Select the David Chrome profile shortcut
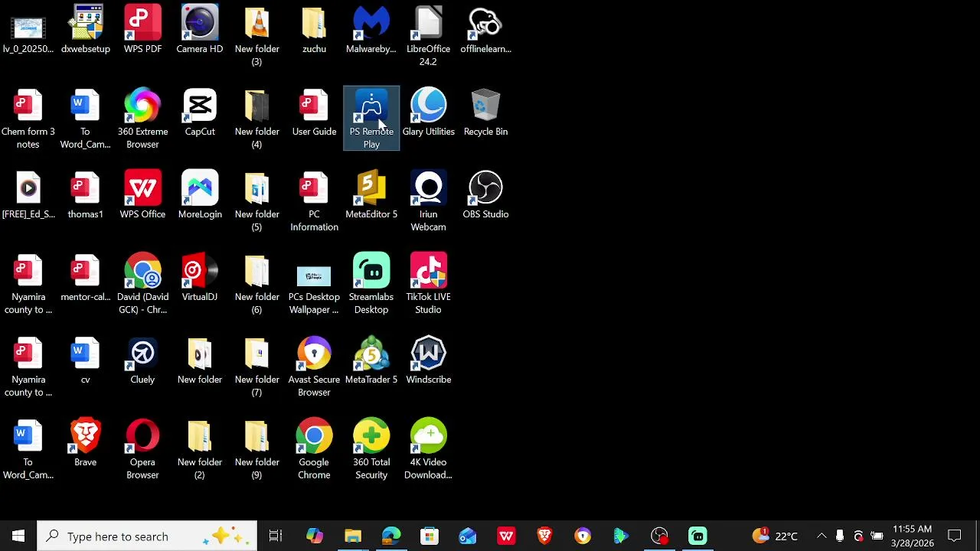This screenshot has height=551, width=980. 142,283
